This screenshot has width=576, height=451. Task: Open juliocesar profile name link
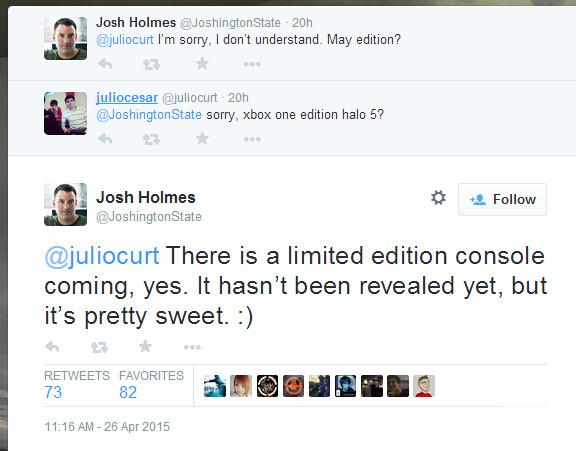[x=127, y=97]
